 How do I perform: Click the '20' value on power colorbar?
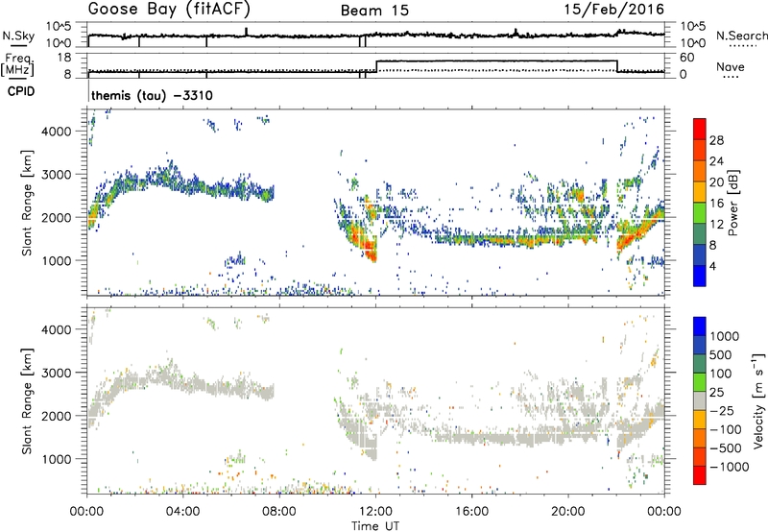(x=716, y=182)
